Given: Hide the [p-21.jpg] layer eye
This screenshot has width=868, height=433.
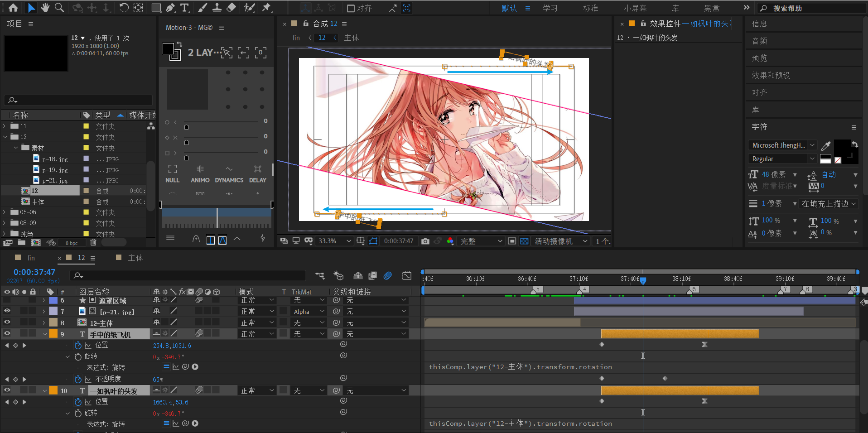Looking at the screenshot, I should click(x=7, y=311).
